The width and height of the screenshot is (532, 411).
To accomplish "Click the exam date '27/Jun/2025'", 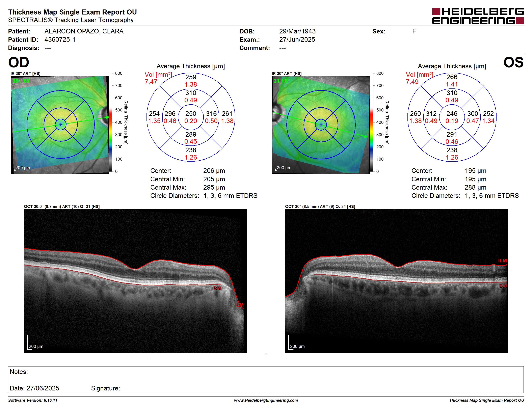I will pyautogui.click(x=297, y=39).
